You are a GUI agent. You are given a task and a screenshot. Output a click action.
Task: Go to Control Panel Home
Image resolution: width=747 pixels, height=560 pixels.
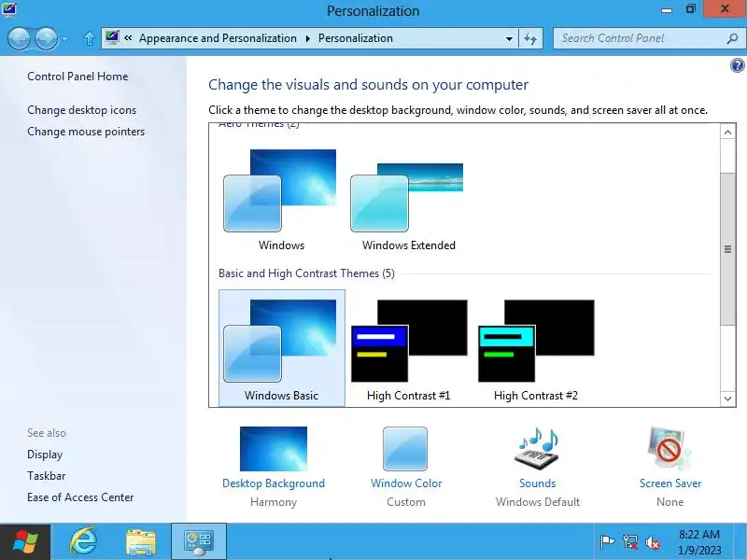click(78, 77)
